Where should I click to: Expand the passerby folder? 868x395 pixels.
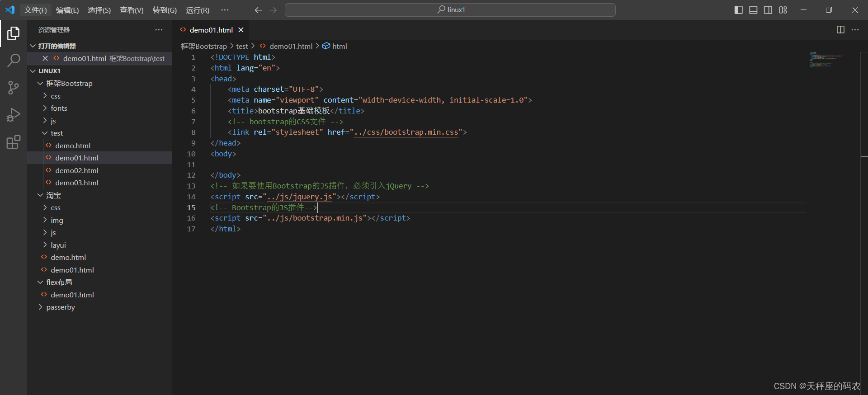99,307
